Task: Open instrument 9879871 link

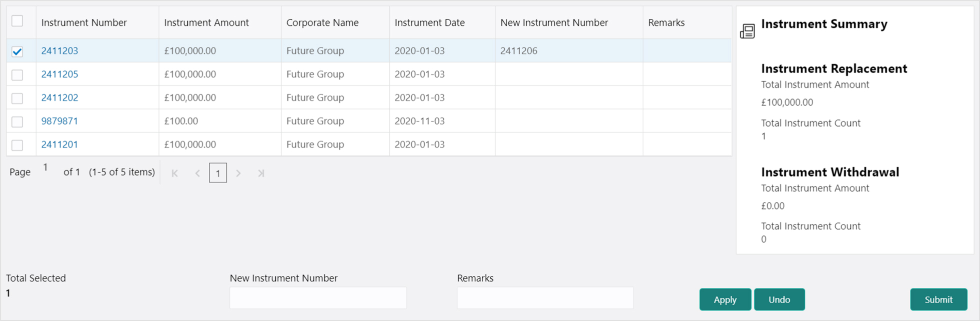Action: point(59,121)
